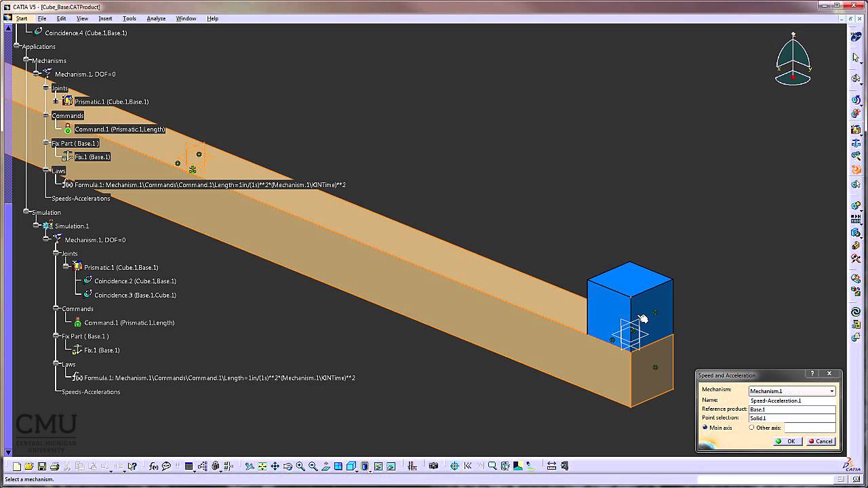Click the Shading view mode cylinder icon

pyautogui.click(x=365, y=466)
